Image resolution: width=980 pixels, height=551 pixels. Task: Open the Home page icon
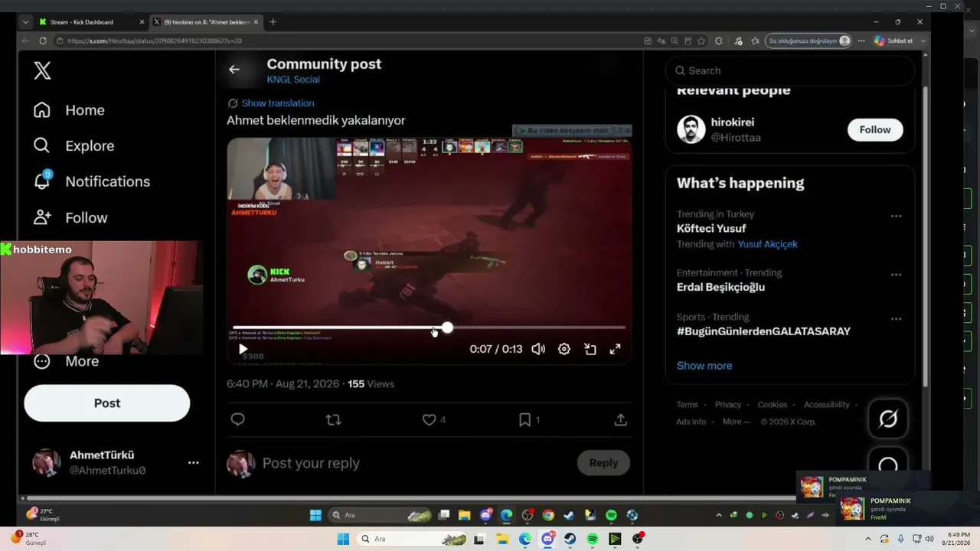(42, 110)
